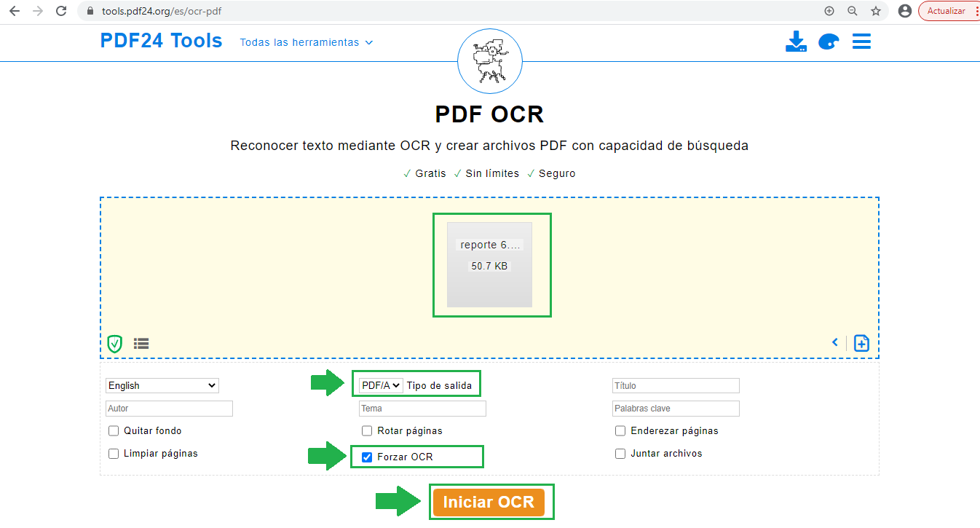Screen dimensions: 980x528
Task: Enable the Quitar fondo checkbox
Action: (x=114, y=430)
